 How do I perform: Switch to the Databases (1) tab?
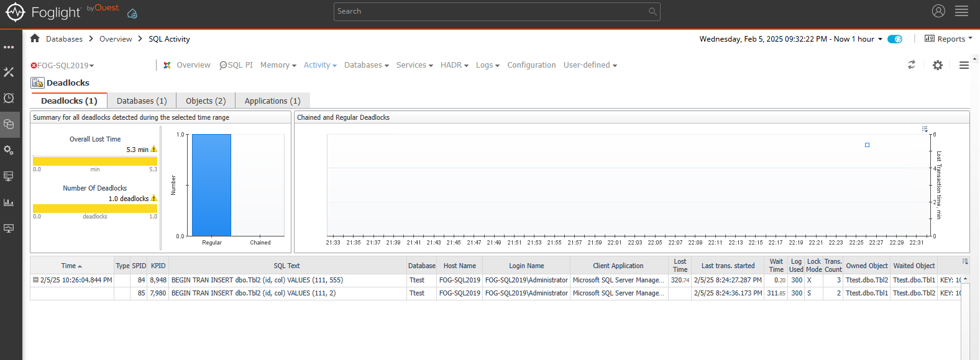point(142,101)
